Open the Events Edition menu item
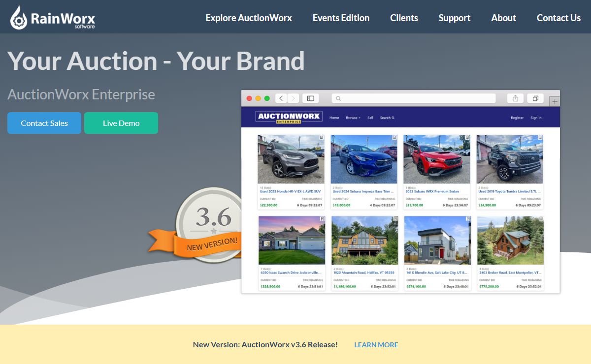The height and width of the screenshot is (364, 591). [341, 18]
